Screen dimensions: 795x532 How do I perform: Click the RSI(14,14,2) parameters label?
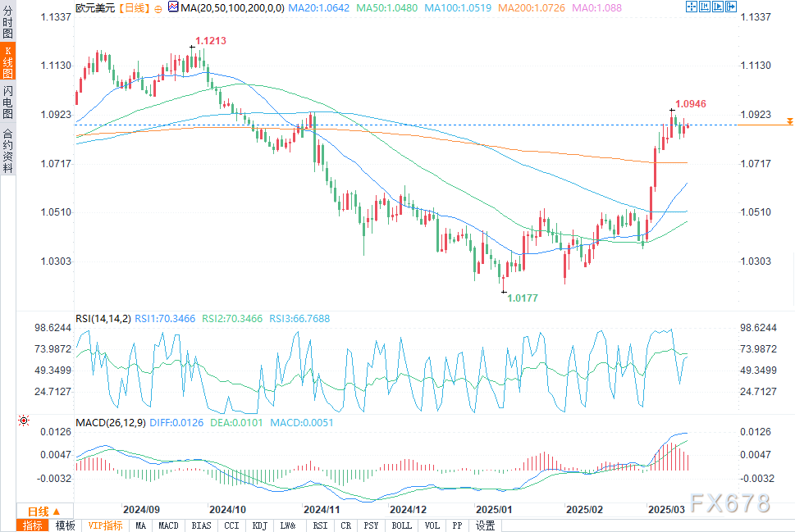[103, 318]
